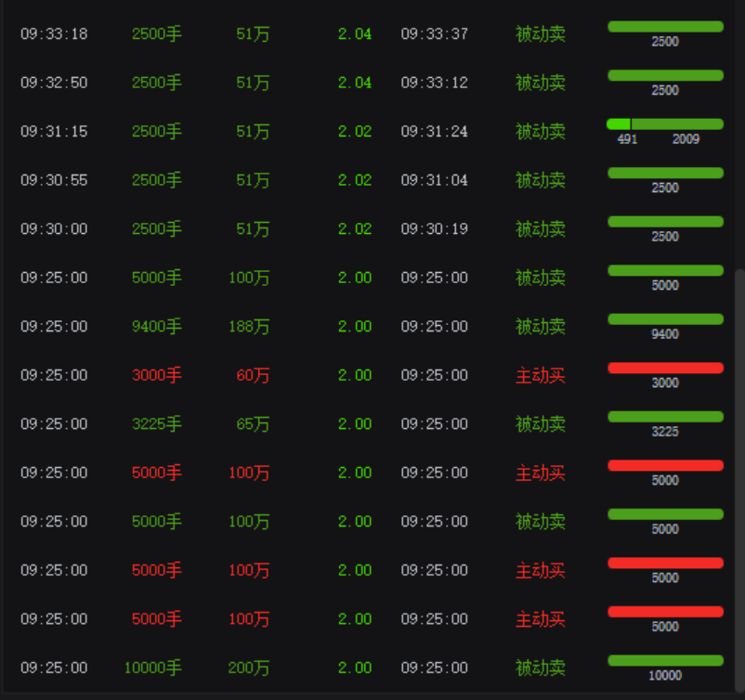
Task: Click the 9400手 volume cell
Action: (156, 327)
